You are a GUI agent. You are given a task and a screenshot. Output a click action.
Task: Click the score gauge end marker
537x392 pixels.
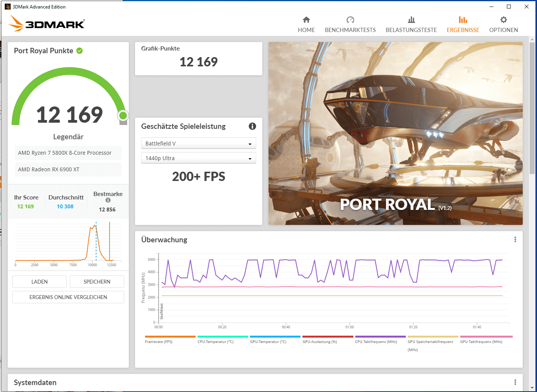[123, 115]
